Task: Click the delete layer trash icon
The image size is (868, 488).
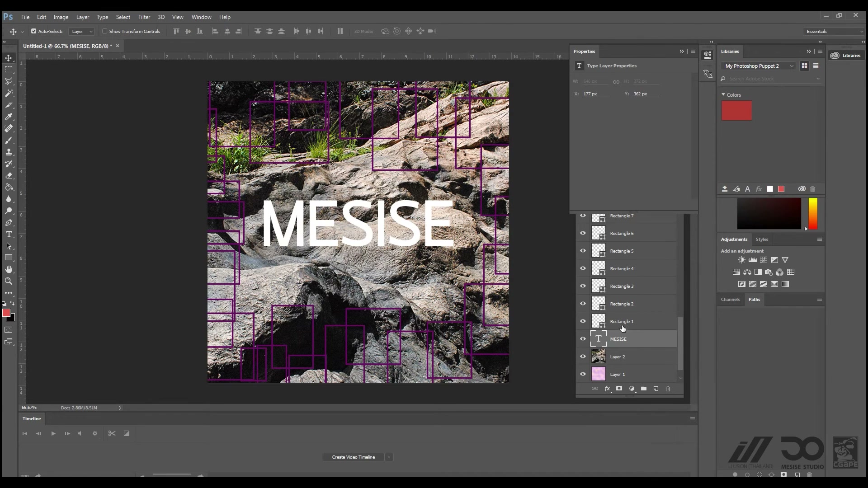Action: (668, 389)
